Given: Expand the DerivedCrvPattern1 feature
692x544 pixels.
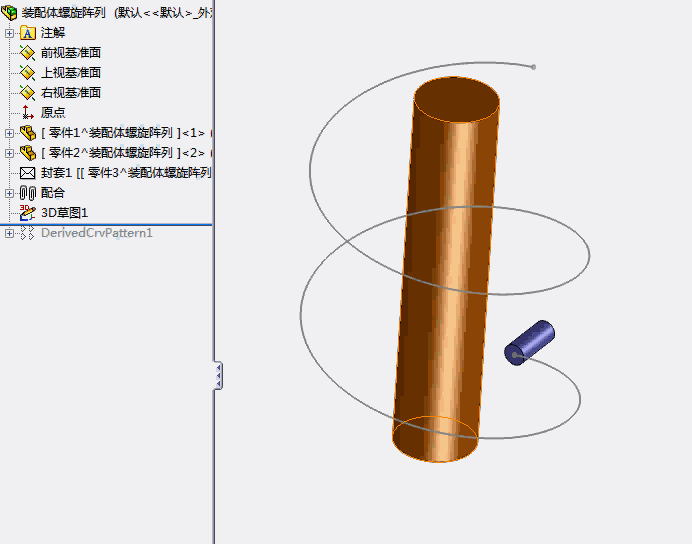Looking at the screenshot, I should pos(9,233).
